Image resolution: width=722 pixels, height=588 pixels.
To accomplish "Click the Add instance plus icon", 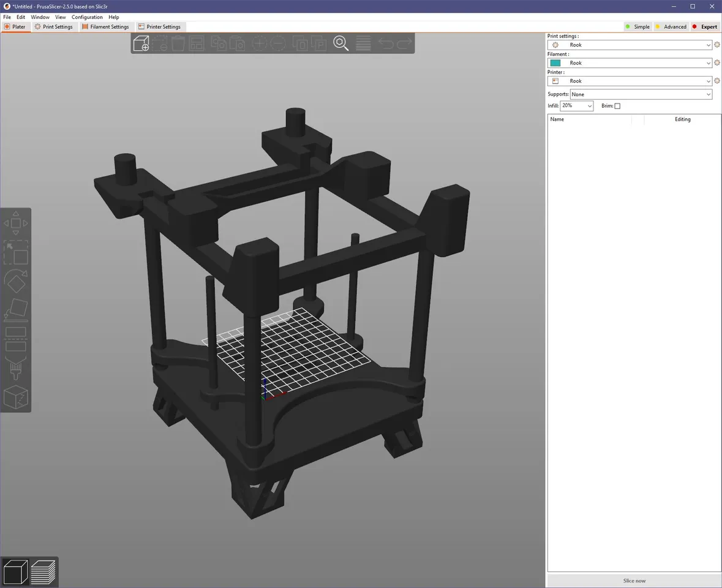I will click(x=259, y=43).
